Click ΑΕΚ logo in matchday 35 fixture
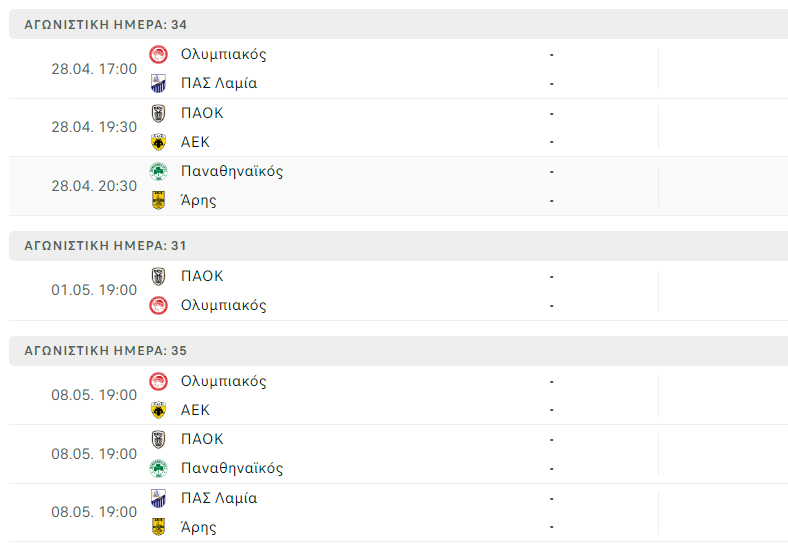 (x=158, y=410)
